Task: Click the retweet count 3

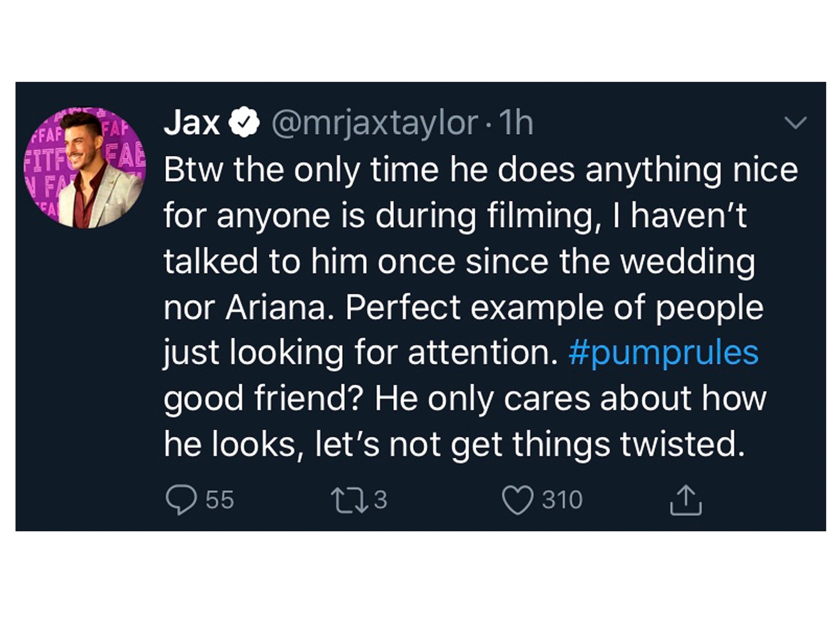Action: coord(380,500)
